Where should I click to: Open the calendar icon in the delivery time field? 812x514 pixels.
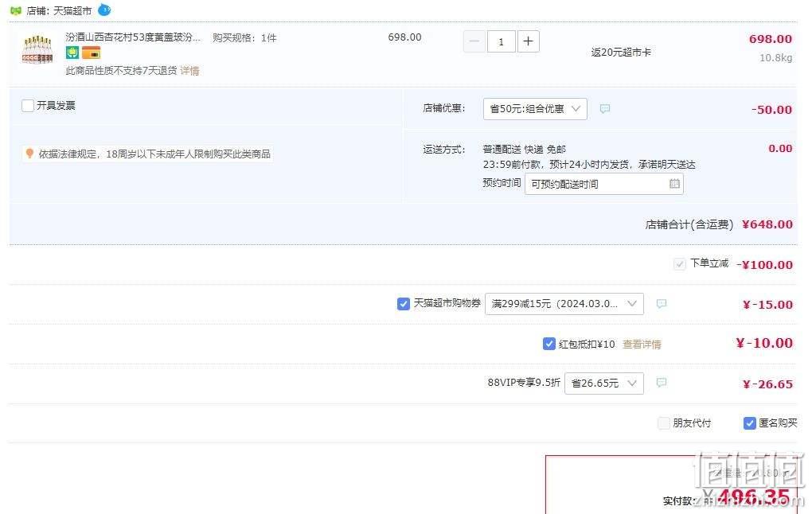coord(674,183)
